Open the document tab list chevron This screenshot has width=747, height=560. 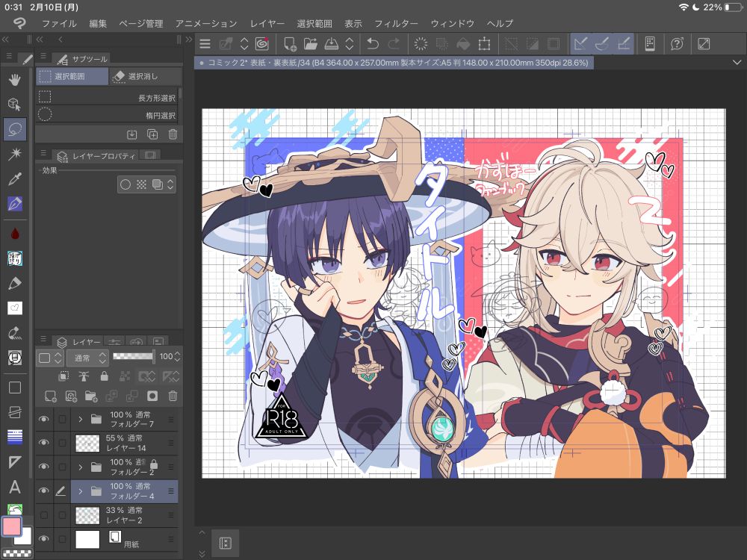coord(737,63)
